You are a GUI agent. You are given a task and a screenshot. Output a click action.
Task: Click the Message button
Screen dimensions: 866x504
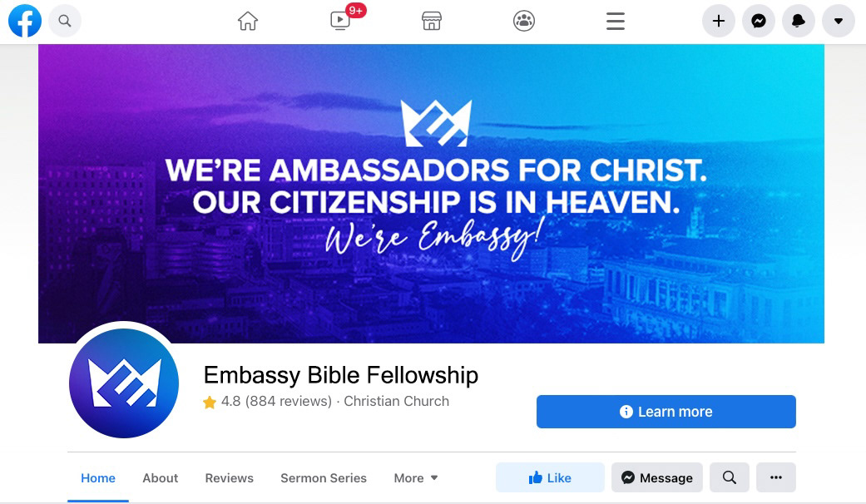click(x=656, y=477)
